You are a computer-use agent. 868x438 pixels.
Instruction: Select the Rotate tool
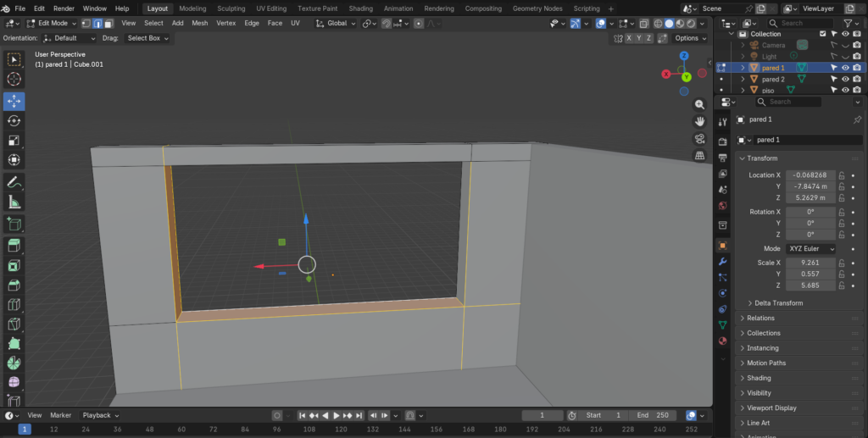[x=14, y=121]
